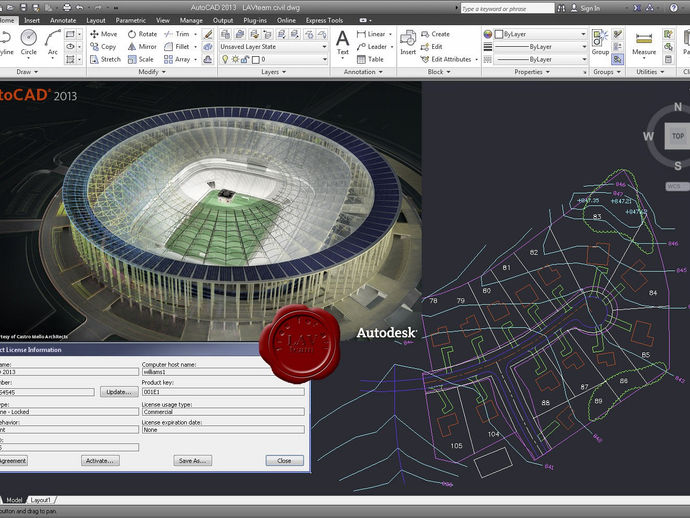Select the Arc drawing tool
690x518 pixels.
pyautogui.click(x=52, y=42)
